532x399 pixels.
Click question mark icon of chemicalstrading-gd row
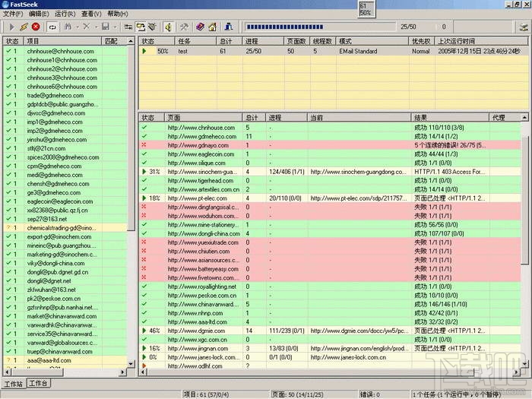[x=8, y=228]
